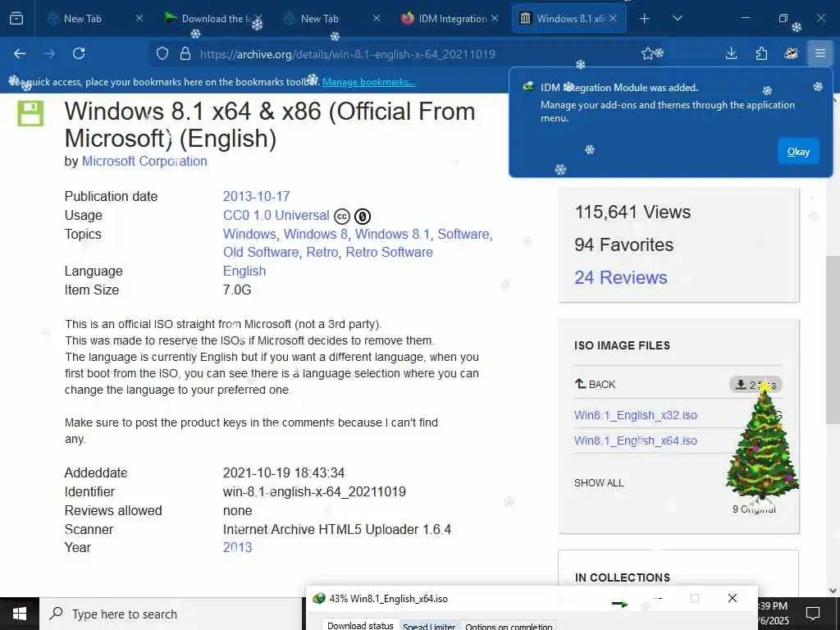Click publication date 2013-10-17 link
This screenshot has width=840, height=630.
click(x=256, y=196)
